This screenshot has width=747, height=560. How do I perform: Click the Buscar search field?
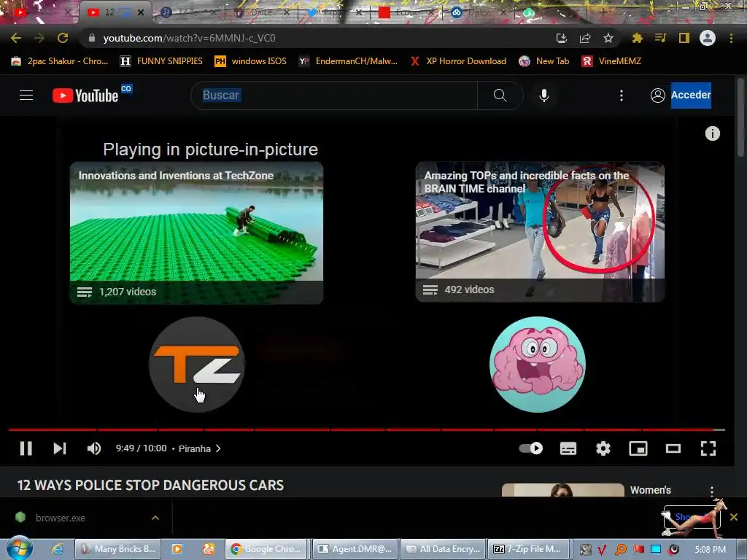coord(334,96)
